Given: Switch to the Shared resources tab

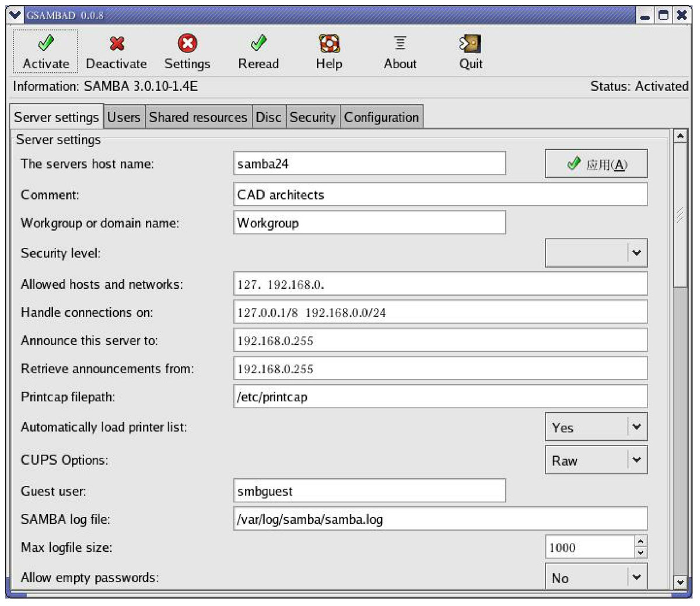Looking at the screenshot, I should tap(198, 117).
